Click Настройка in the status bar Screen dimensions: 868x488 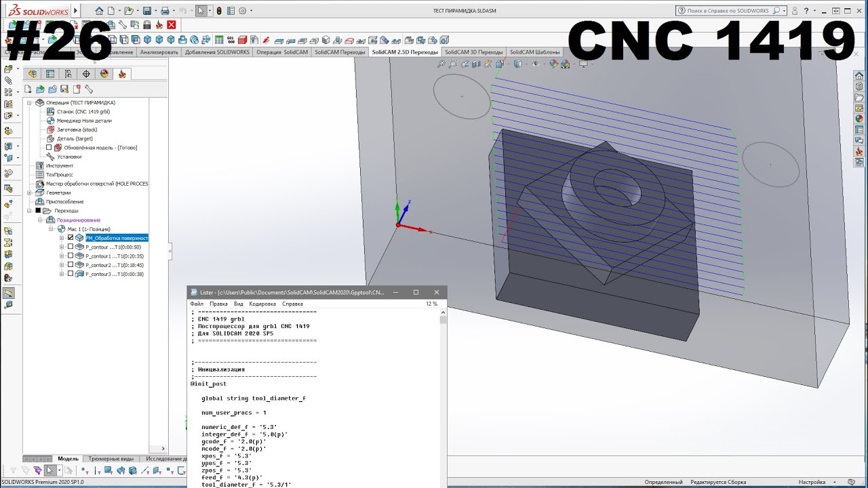point(812,482)
